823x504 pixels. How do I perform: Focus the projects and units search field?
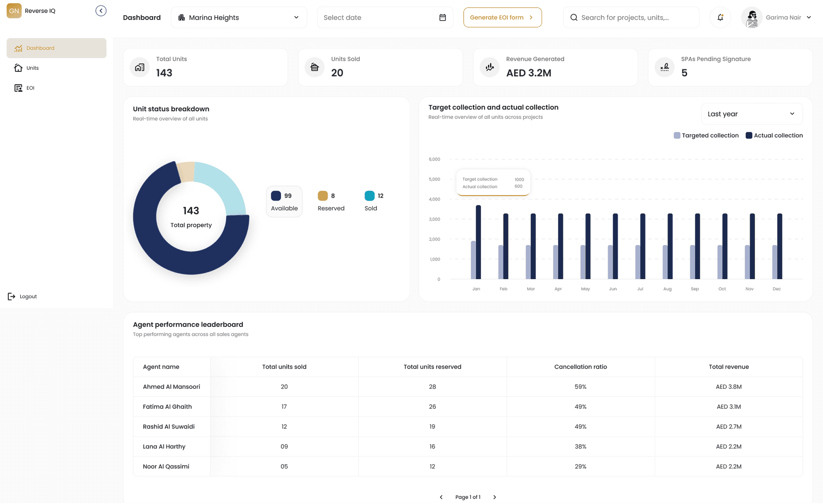[x=631, y=17]
